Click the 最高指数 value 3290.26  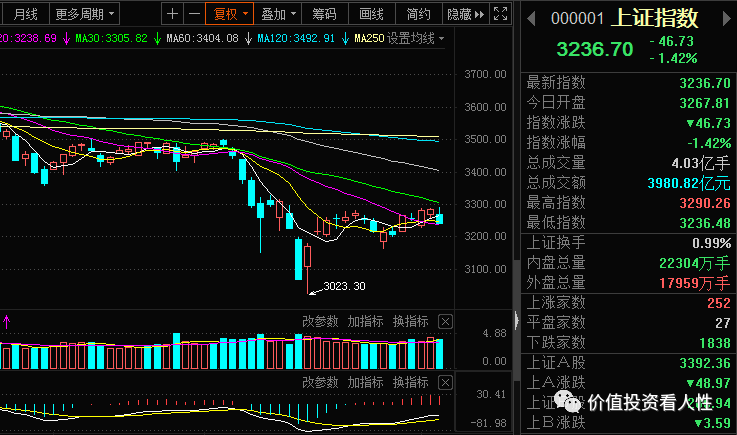pos(705,203)
